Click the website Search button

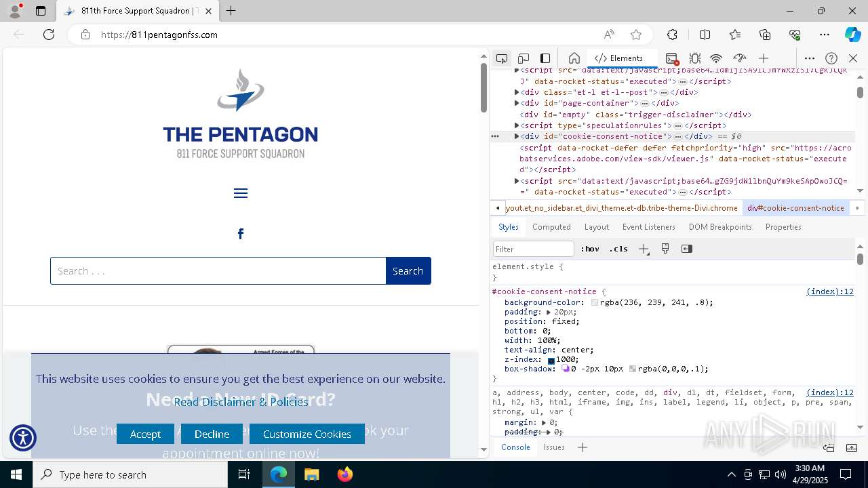[x=408, y=271]
